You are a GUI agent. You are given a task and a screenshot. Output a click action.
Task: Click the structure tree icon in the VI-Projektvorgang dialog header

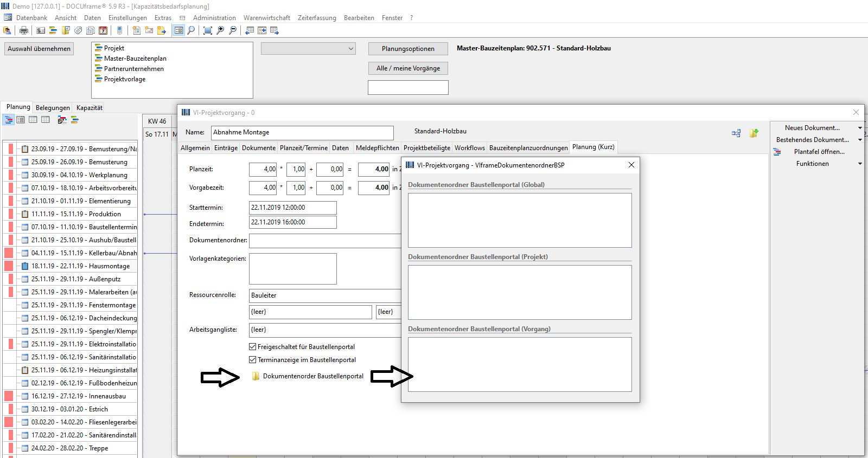736,133
